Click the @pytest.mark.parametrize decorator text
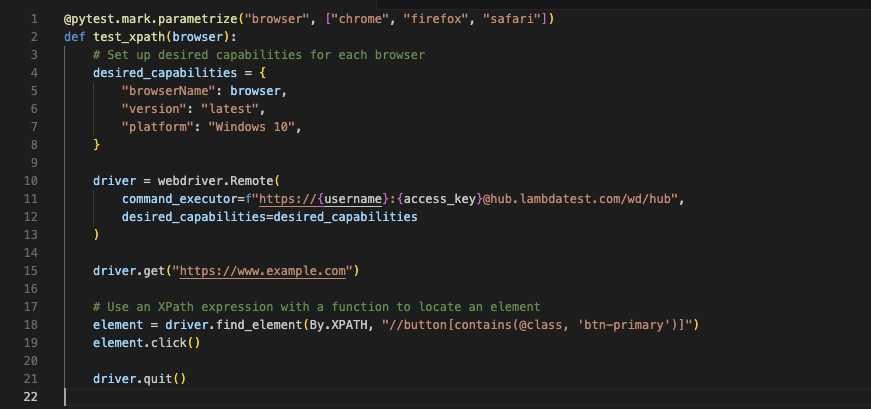 pos(151,19)
